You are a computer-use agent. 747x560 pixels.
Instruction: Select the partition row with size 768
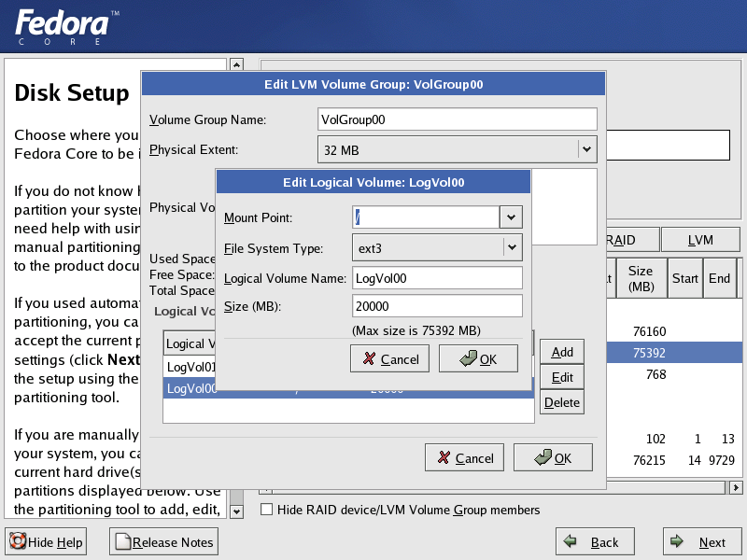point(674,374)
